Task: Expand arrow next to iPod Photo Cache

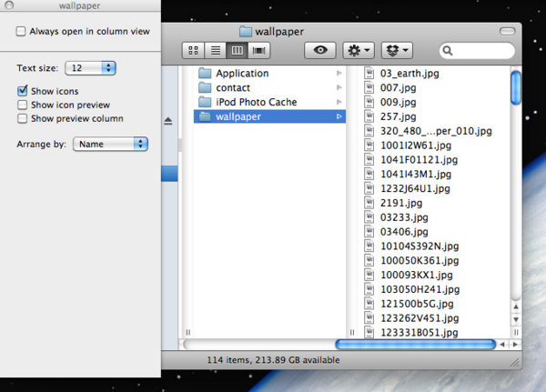Action: pyautogui.click(x=339, y=102)
